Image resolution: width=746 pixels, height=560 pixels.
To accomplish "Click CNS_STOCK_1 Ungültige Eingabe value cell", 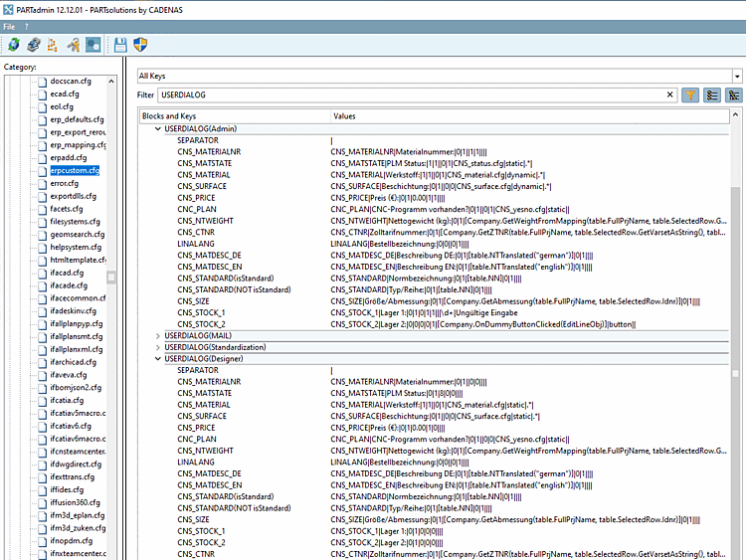I will point(424,312).
